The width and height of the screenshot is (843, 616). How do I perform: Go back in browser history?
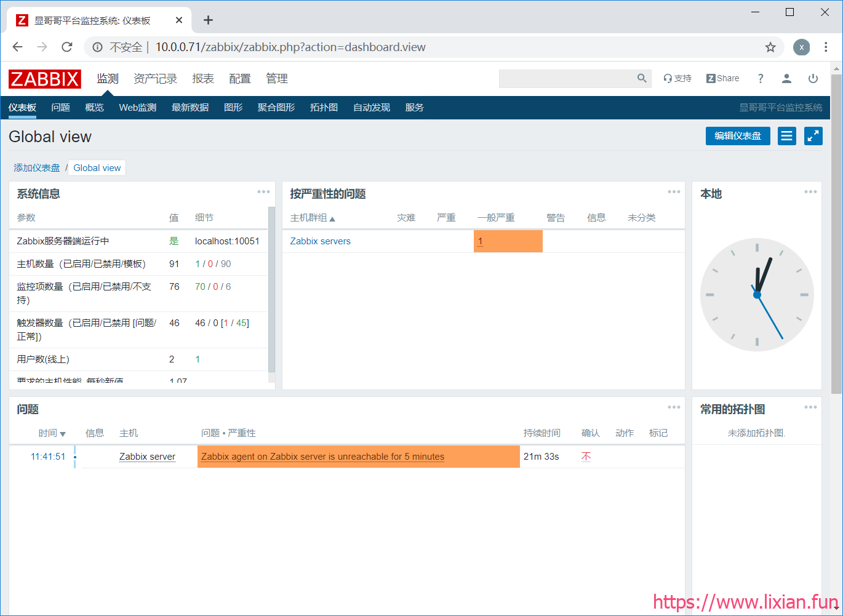[x=17, y=47]
